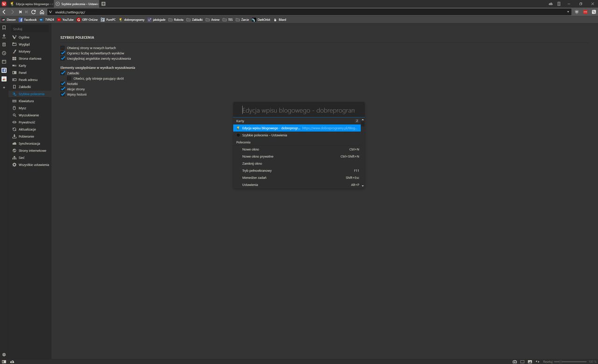Viewport: 598px width, 364px height.
Task: Open YouTube bookmark
Action: coord(65,20)
